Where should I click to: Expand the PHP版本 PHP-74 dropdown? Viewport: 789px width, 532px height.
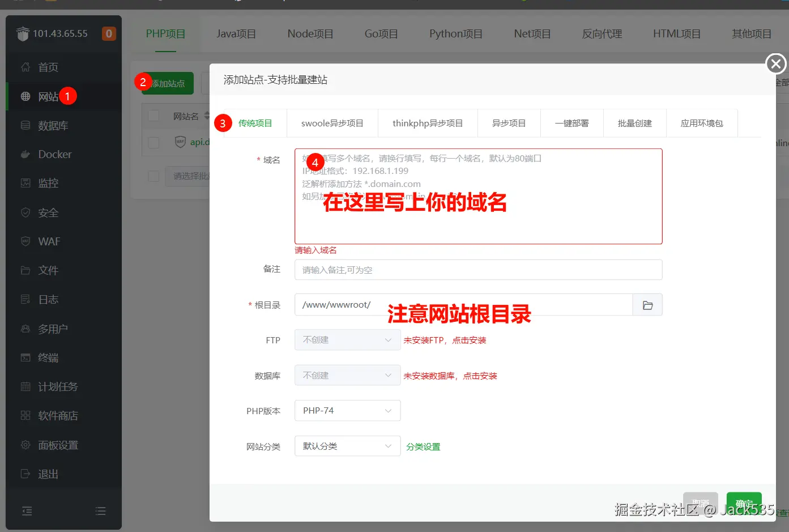pyautogui.click(x=348, y=411)
